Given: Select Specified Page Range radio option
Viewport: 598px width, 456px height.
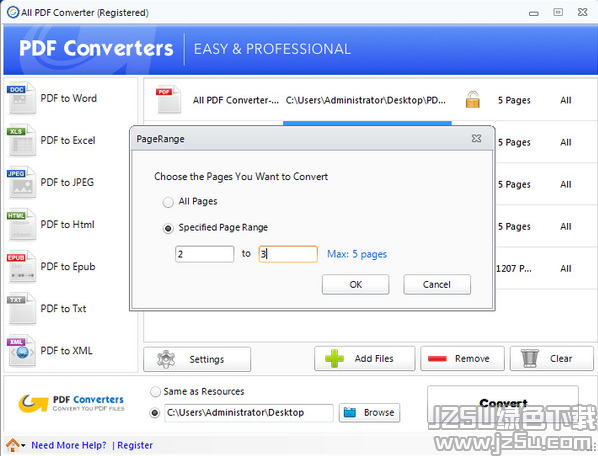Looking at the screenshot, I should 168,228.
